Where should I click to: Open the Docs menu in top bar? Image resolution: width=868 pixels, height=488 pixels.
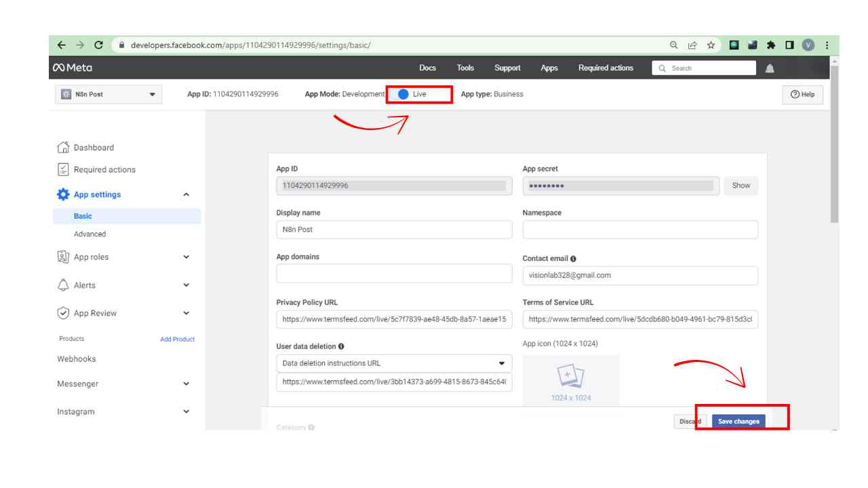[x=427, y=68]
